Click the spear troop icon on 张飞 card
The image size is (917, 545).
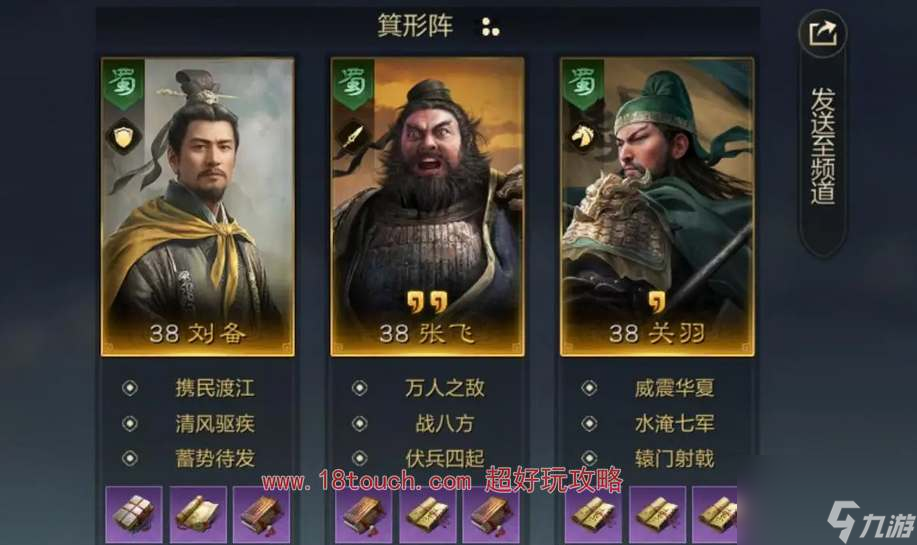pos(353,137)
